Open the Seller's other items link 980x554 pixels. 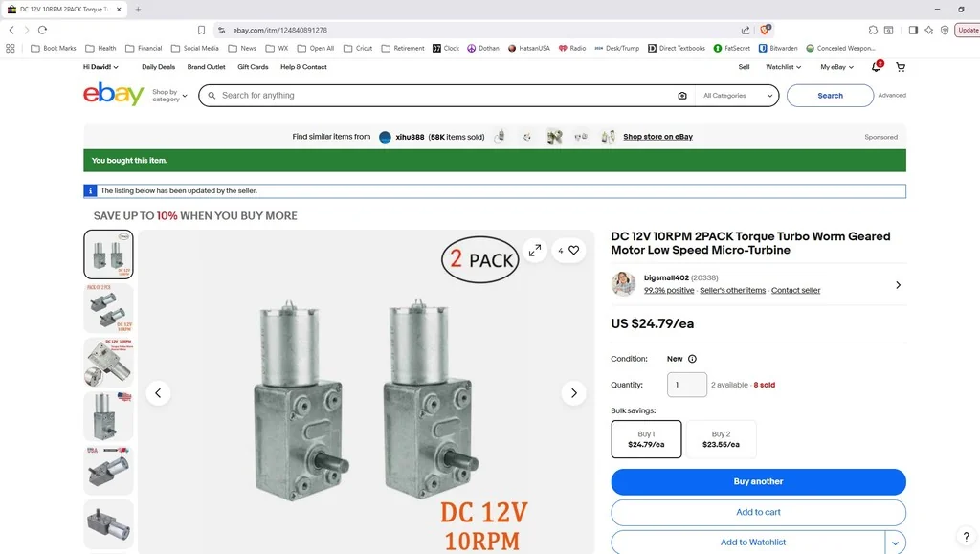(732, 290)
